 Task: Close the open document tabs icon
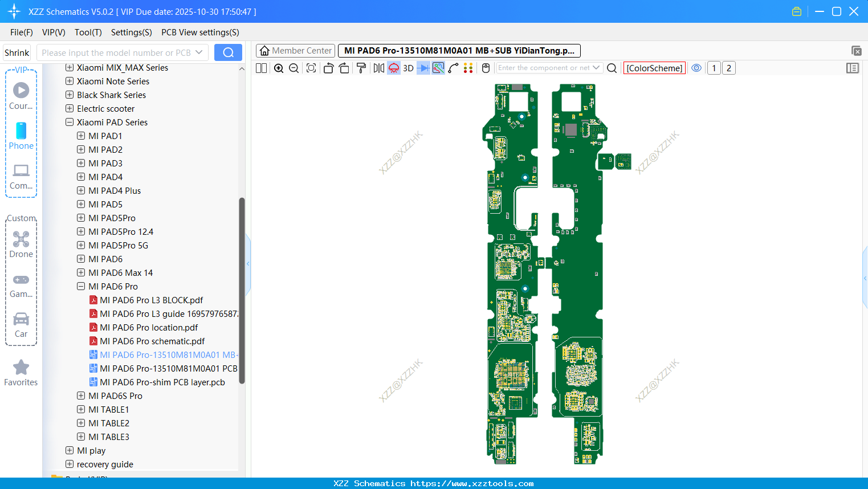click(x=856, y=51)
